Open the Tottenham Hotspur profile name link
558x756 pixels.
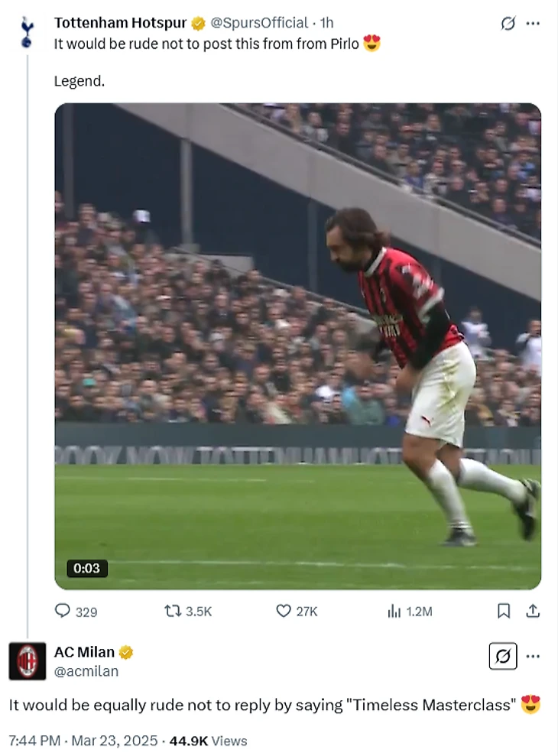pyautogui.click(x=120, y=23)
